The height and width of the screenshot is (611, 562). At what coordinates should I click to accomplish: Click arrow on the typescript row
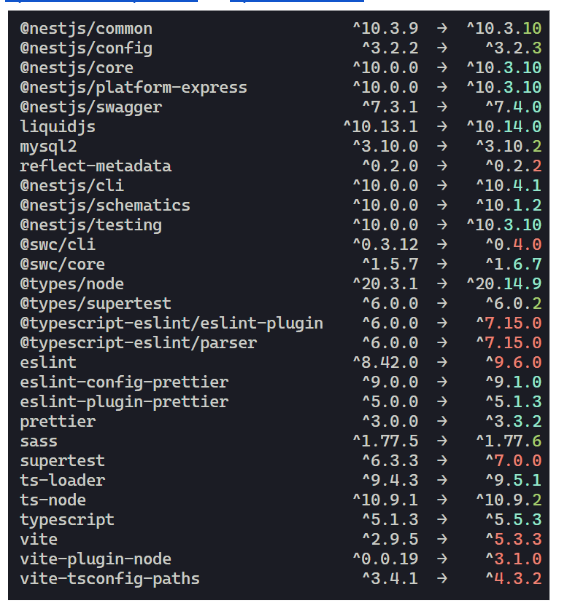click(442, 519)
